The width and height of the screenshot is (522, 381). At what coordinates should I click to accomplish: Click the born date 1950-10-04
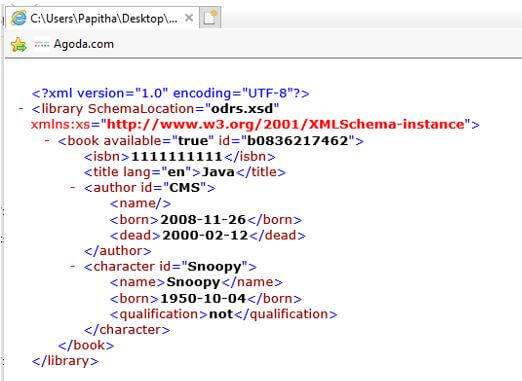[x=203, y=298]
